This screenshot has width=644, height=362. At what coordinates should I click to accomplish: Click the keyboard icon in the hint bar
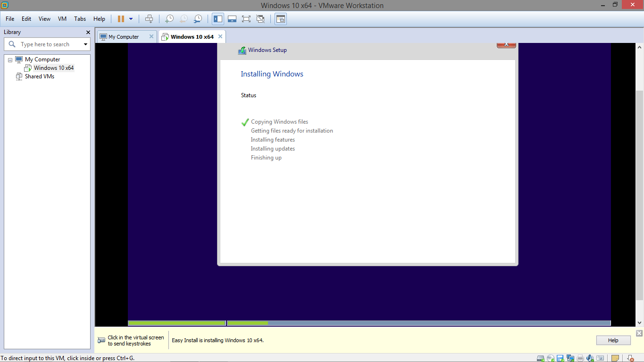[x=101, y=340]
